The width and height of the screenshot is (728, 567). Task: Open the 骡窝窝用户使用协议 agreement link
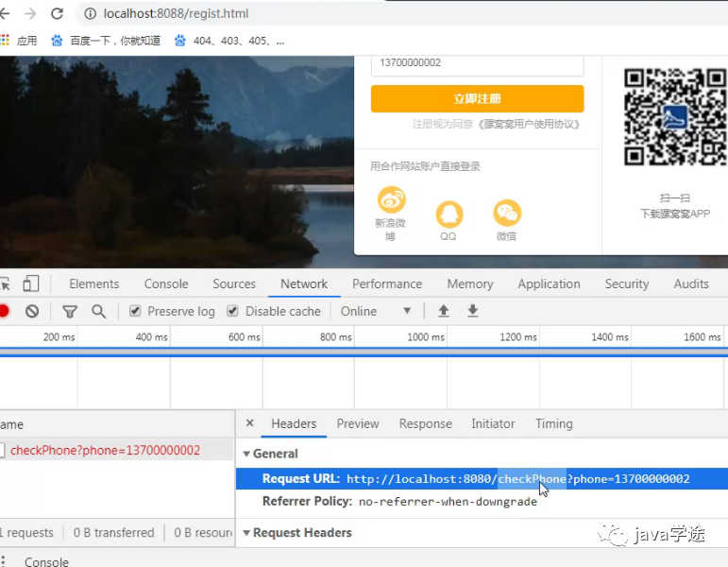pos(530,124)
